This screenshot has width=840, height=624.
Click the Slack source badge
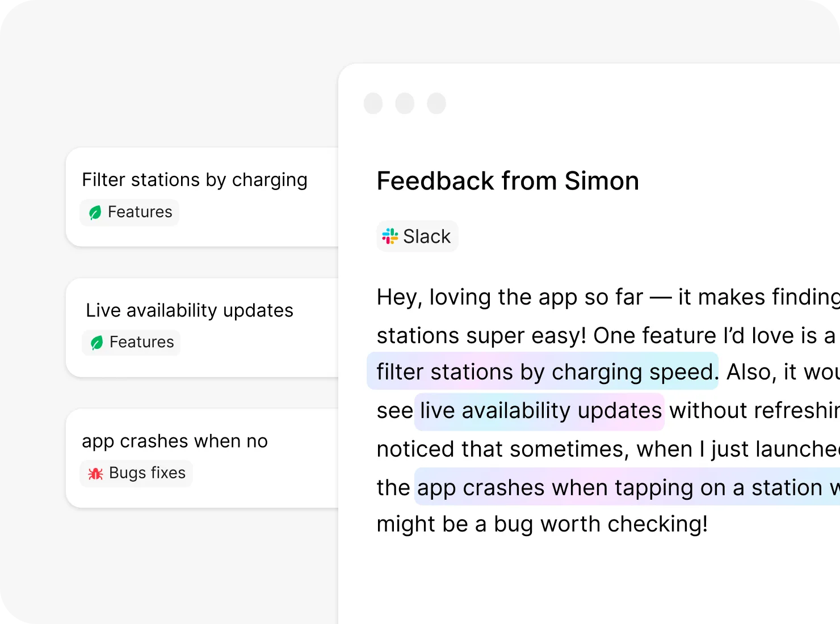tap(418, 236)
